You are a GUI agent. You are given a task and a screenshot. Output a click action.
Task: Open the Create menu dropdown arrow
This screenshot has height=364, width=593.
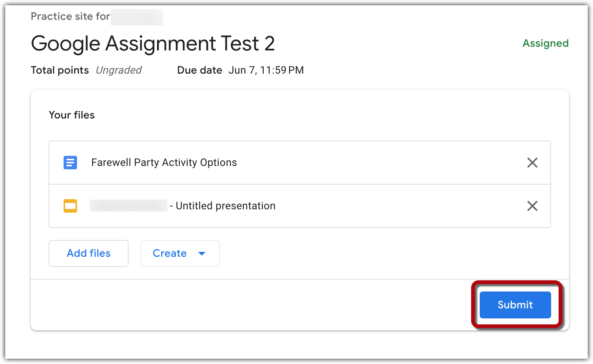pos(202,253)
